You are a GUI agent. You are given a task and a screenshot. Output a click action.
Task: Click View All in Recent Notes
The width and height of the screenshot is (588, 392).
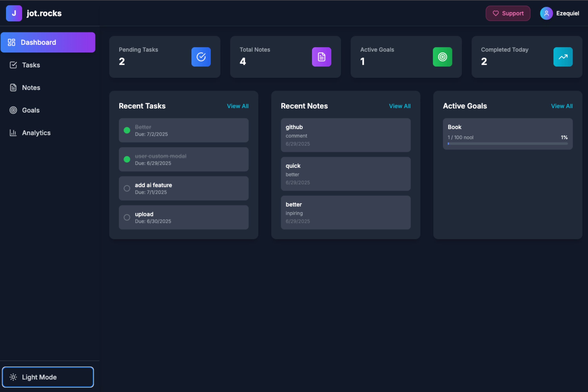[x=399, y=106]
